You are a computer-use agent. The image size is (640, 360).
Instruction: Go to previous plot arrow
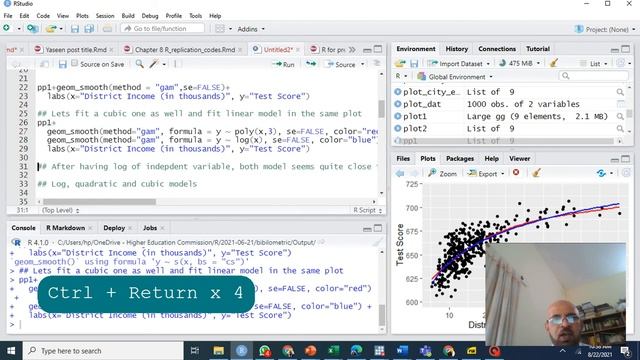[400, 173]
